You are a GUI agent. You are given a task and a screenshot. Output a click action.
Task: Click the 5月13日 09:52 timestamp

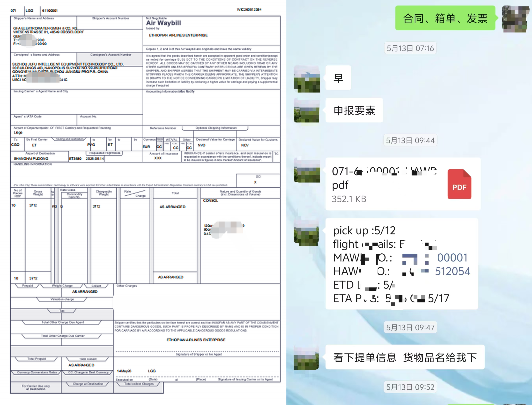coord(410,387)
